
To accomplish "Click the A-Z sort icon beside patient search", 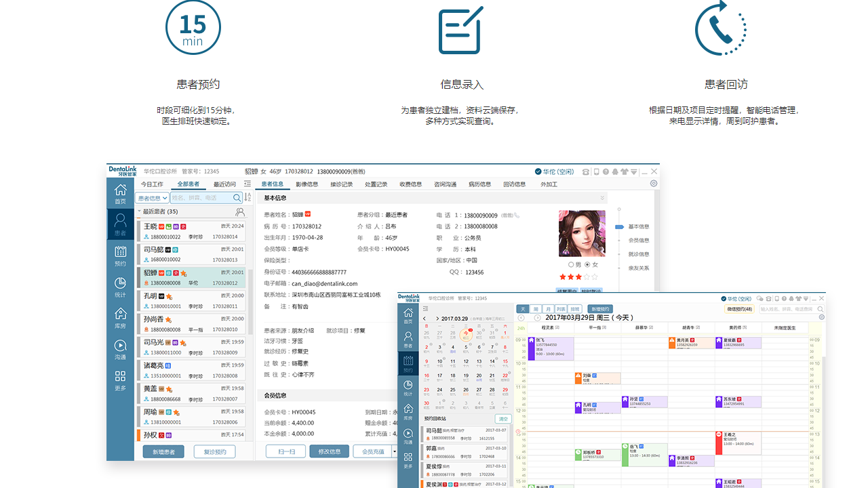I will tap(248, 198).
